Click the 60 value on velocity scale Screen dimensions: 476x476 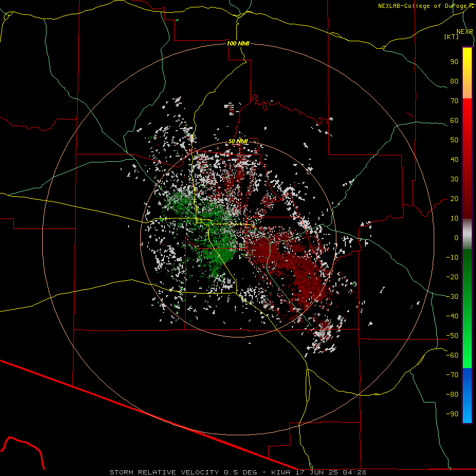454,120
